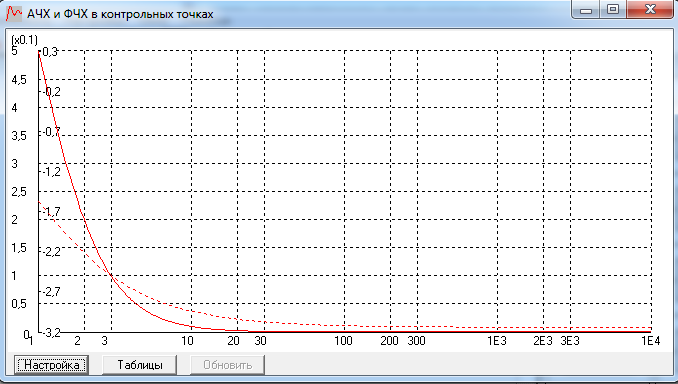
Task: Maximize the АЧХ и ФЧХ window
Action: (x=613, y=10)
